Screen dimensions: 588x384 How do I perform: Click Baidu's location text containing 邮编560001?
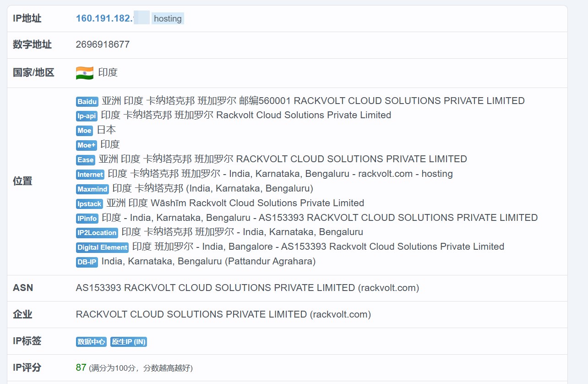click(313, 101)
